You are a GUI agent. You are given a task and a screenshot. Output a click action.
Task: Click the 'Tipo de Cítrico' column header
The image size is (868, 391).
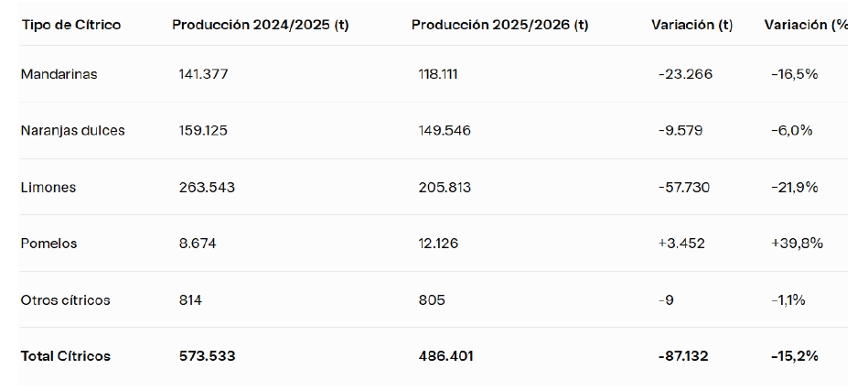click(70, 25)
